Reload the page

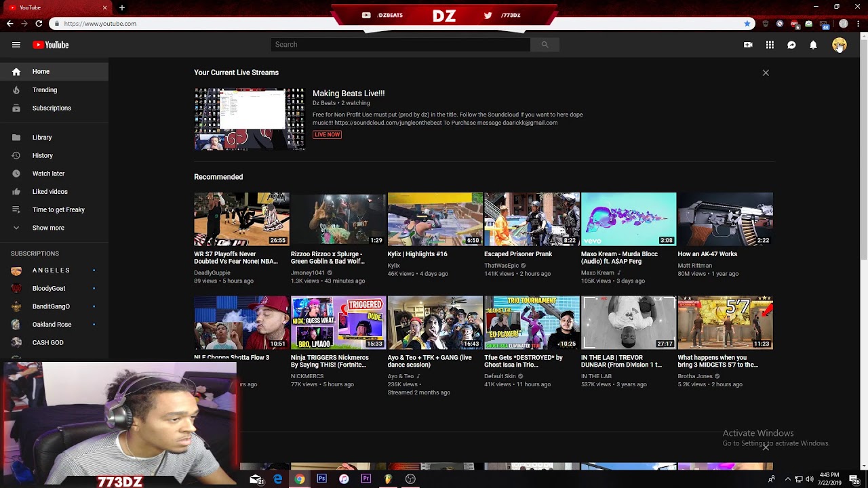point(39,24)
